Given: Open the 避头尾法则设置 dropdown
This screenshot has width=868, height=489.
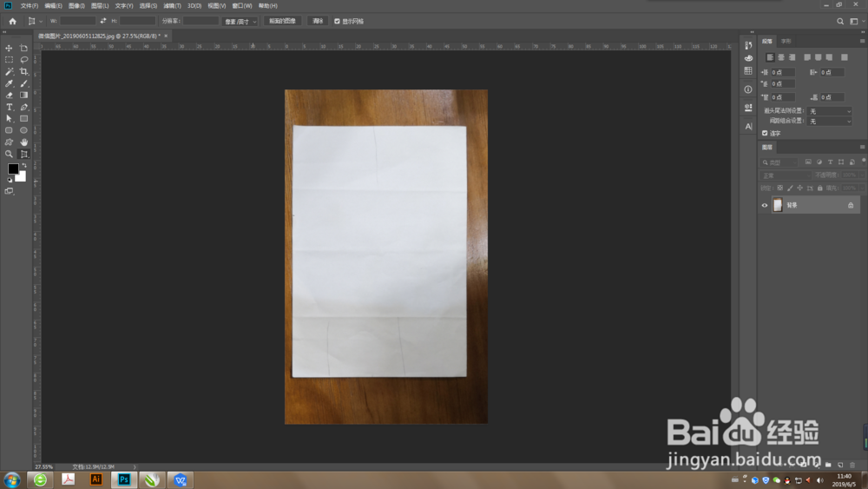Looking at the screenshot, I should coord(829,111).
